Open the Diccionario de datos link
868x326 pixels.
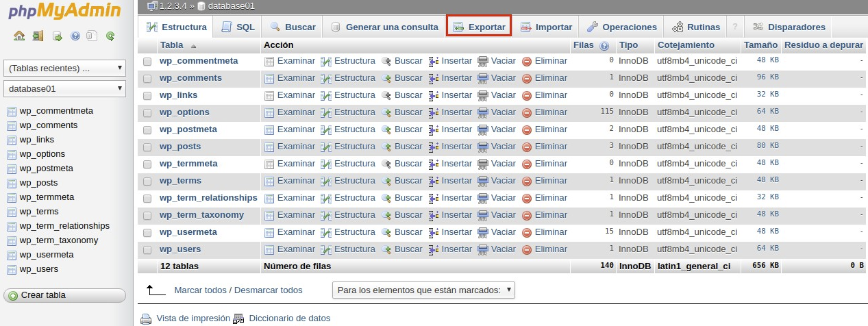pyautogui.click(x=290, y=318)
